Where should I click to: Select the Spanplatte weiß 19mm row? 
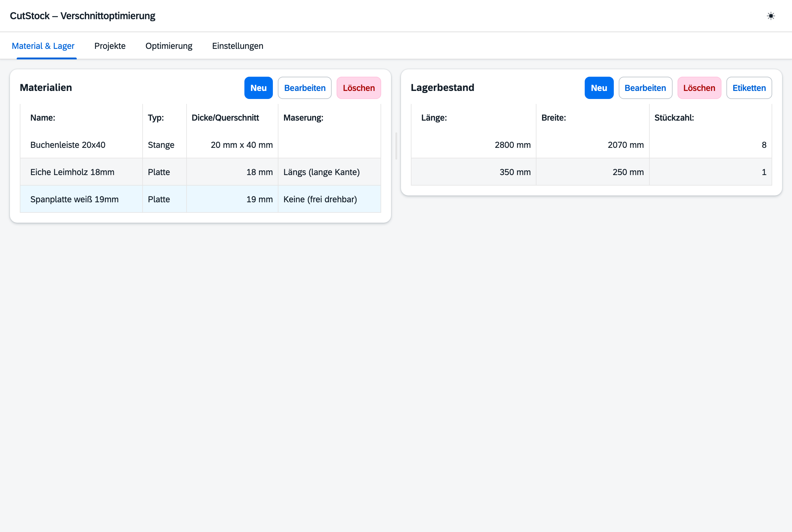(200, 199)
